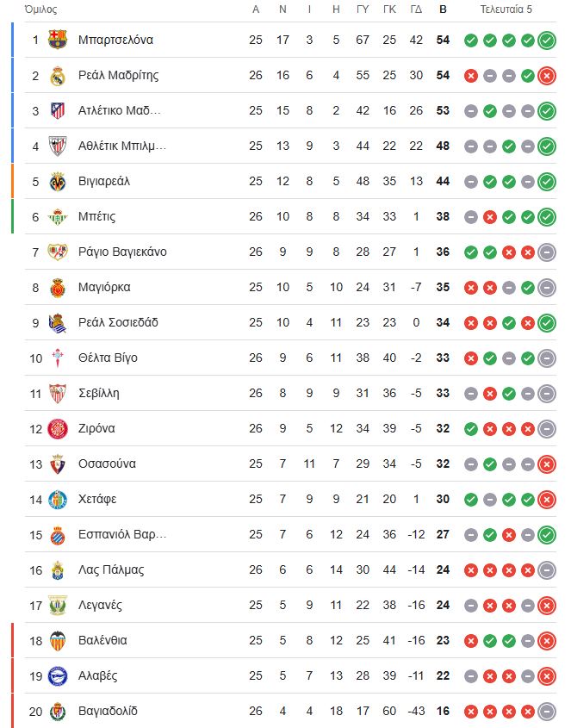The height and width of the screenshot is (728, 571).
Task: Click the Atlético Madrid crest icon
Action: (x=58, y=111)
